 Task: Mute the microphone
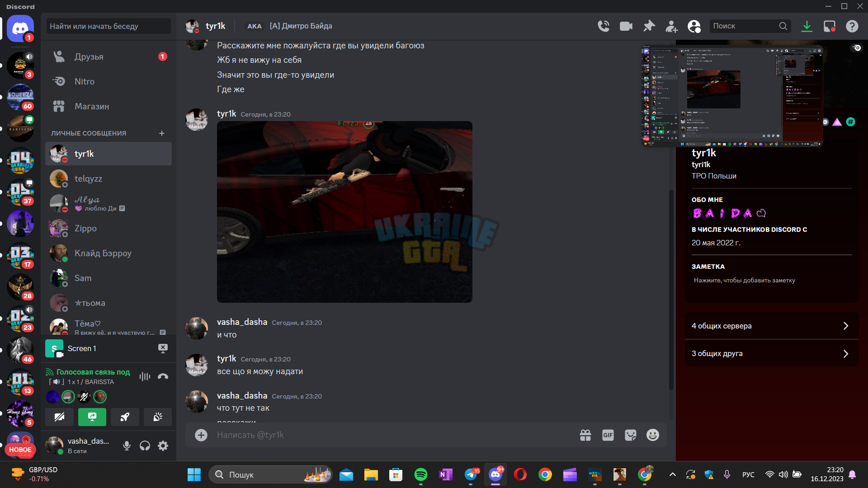[127, 446]
